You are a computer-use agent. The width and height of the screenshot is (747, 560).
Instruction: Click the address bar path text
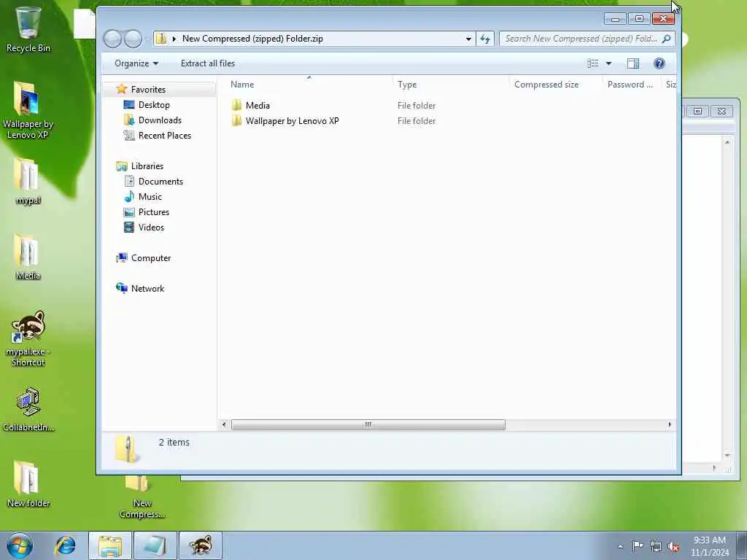[x=252, y=39]
